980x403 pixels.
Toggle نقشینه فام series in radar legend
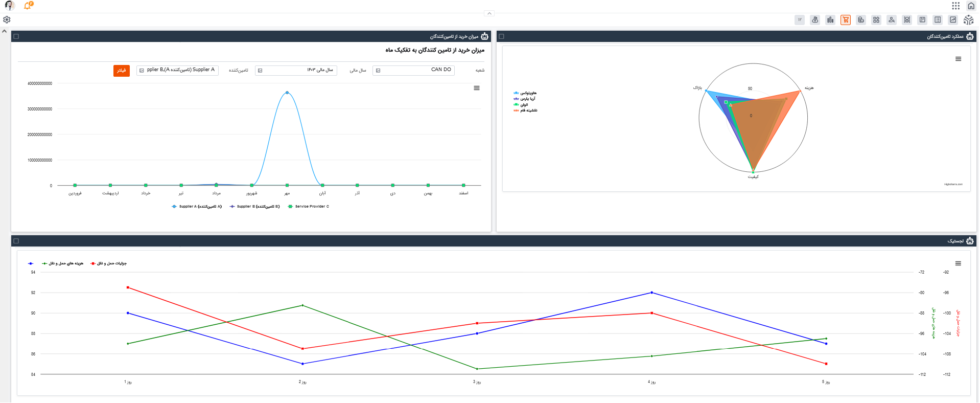click(526, 110)
